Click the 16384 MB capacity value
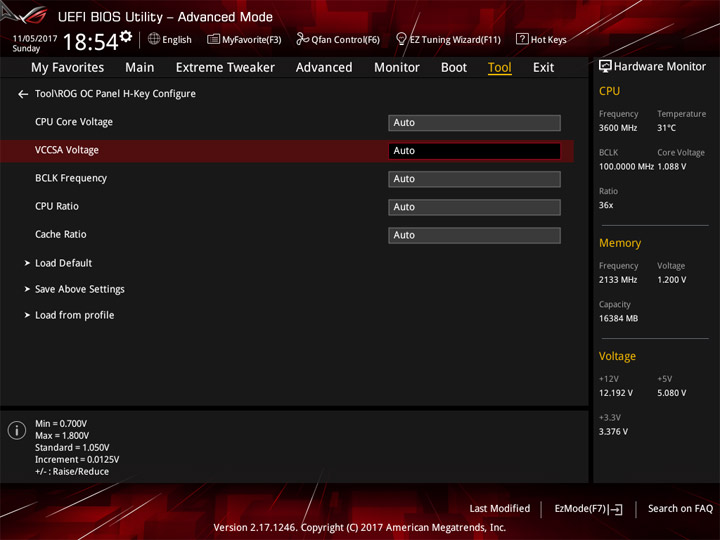 (618, 318)
